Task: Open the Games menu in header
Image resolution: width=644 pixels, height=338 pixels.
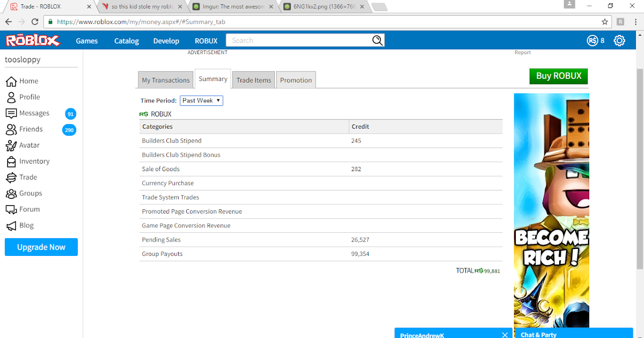Action: (x=87, y=41)
